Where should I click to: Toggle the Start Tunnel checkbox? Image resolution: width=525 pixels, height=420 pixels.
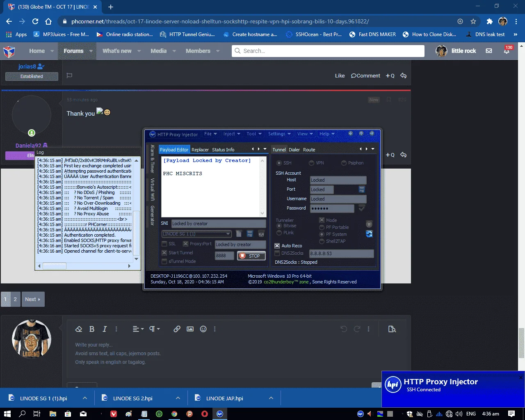[164, 253]
